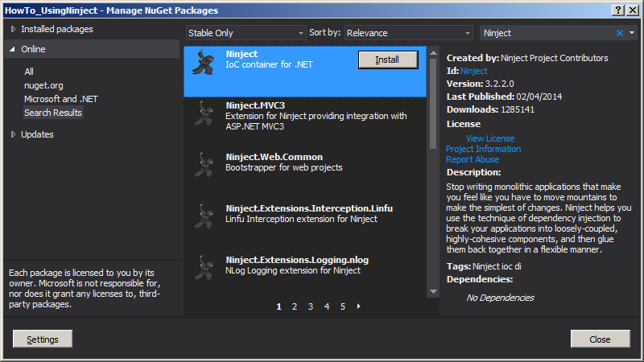
Task: Click the Ninject.Web.Common package icon
Action: coord(201,164)
